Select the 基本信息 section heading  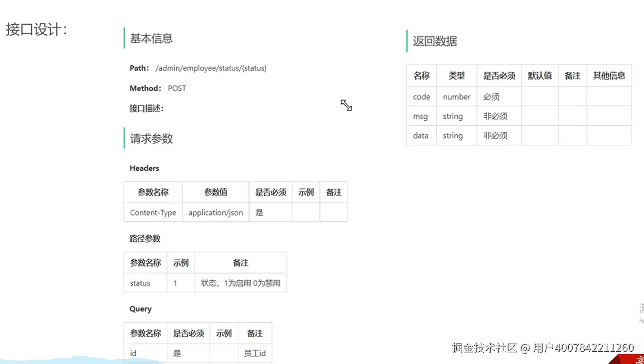coord(151,38)
